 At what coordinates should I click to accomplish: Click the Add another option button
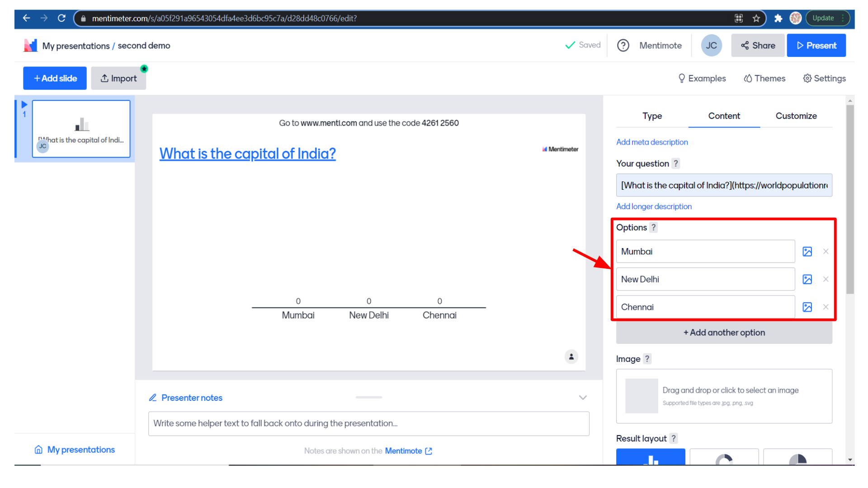[x=724, y=333]
